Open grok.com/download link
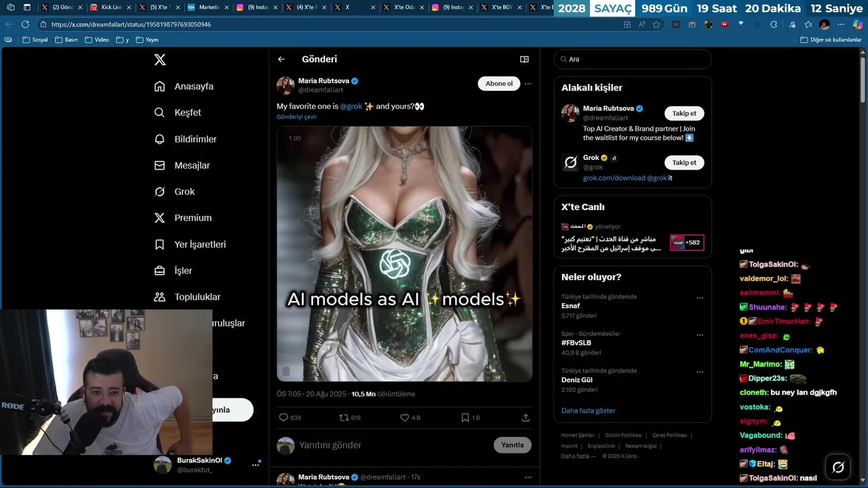 tap(614, 178)
